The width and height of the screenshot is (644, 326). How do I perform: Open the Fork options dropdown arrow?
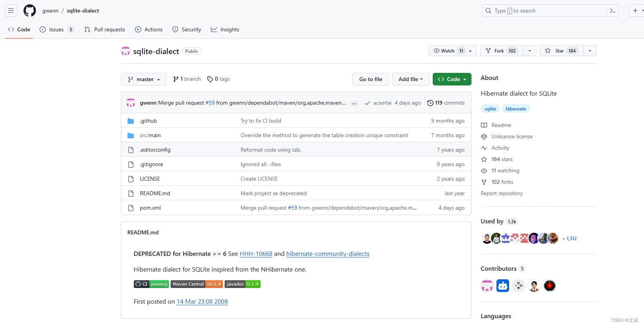coord(530,51)
